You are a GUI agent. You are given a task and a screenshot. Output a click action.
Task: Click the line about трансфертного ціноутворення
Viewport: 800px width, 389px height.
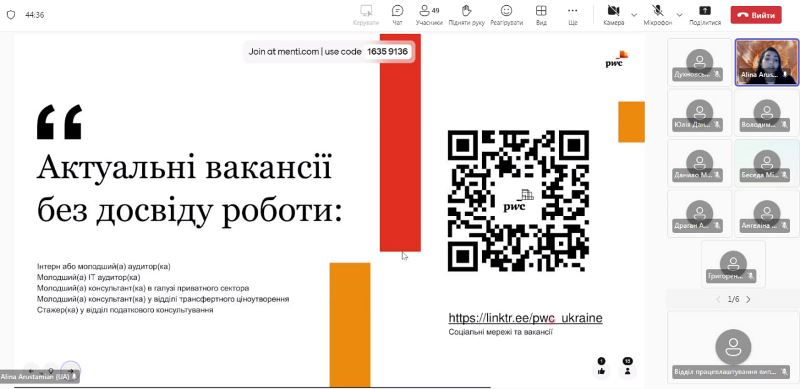pyautogui.click(x=163, y=299)
